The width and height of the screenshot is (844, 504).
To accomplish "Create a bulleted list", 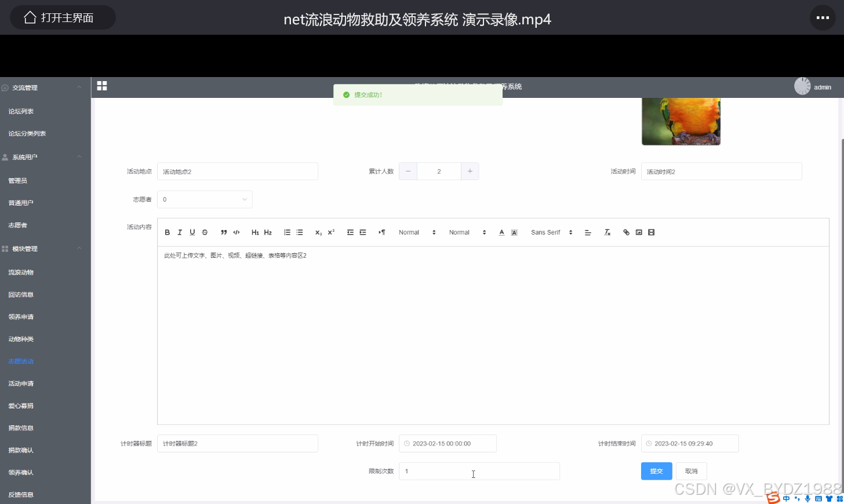I will 300,232.
